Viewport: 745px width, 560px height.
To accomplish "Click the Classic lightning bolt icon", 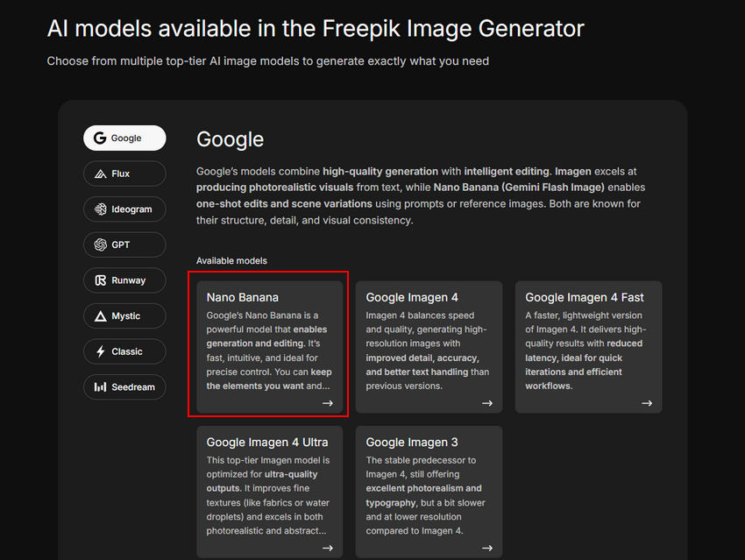I will coord(100,351).
